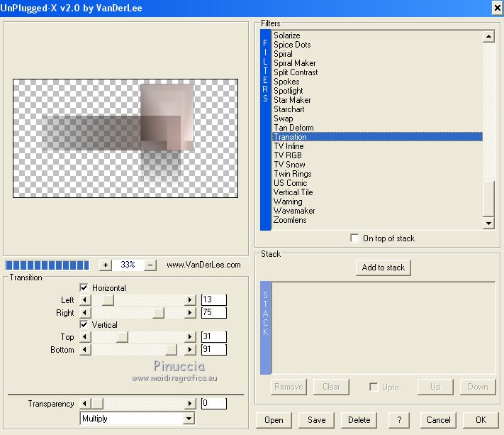Click the filter list scroll up arrow
This screenshot has height=435, width=504.
pyautogui.click(x=488, y=36)
